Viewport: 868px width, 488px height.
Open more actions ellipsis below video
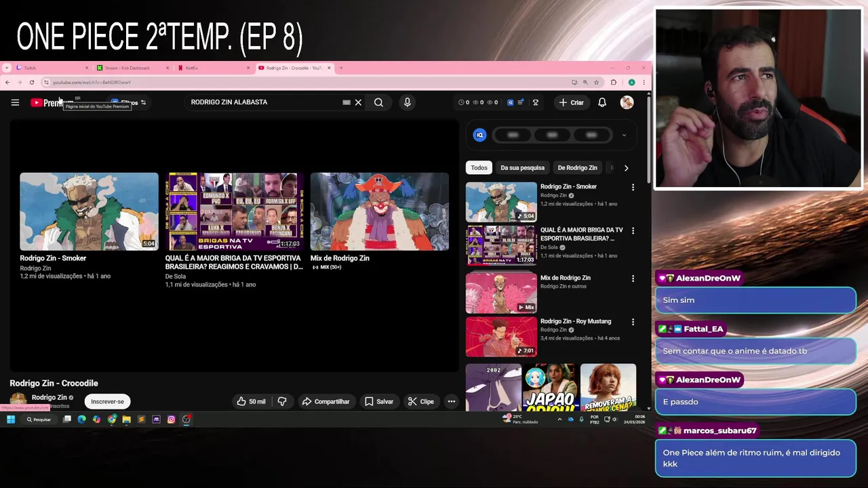[x=451, y=401]
